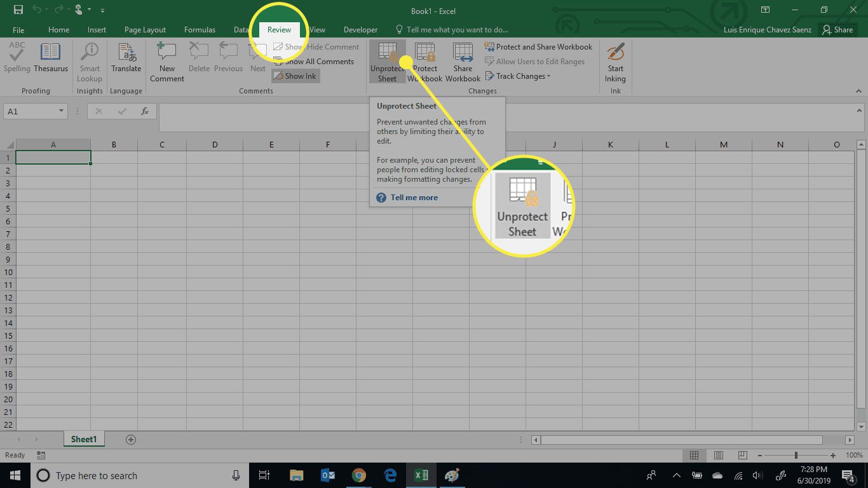Click the Tell me more link
The image size is (868, 488).
[414, 197]
